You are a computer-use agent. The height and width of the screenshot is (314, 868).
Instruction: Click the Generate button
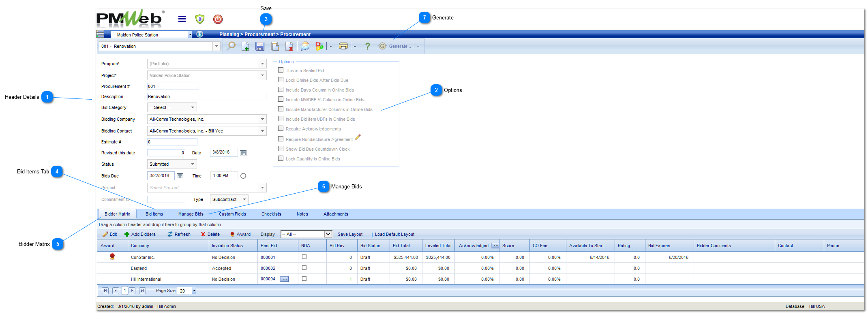[x=394, y=46]
